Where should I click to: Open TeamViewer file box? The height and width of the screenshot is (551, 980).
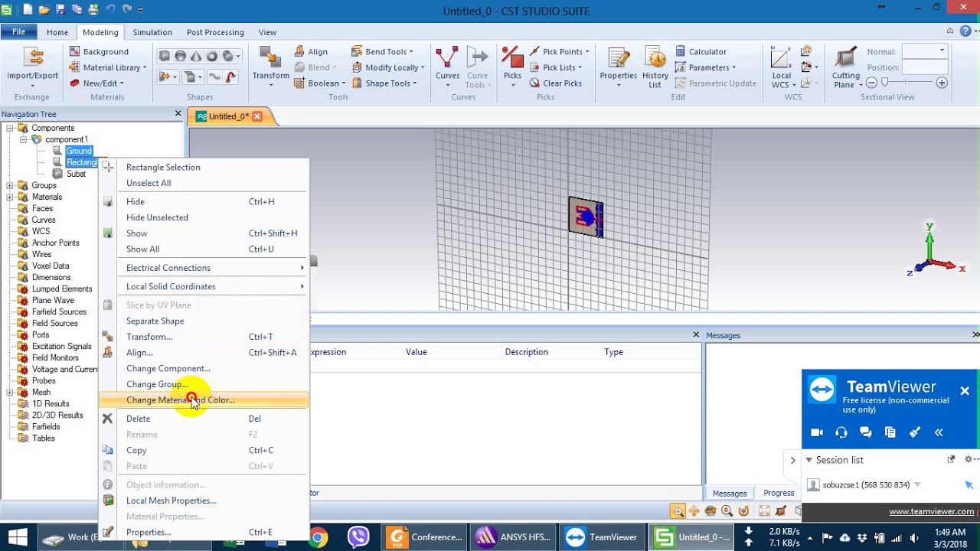tap(890, 432)
